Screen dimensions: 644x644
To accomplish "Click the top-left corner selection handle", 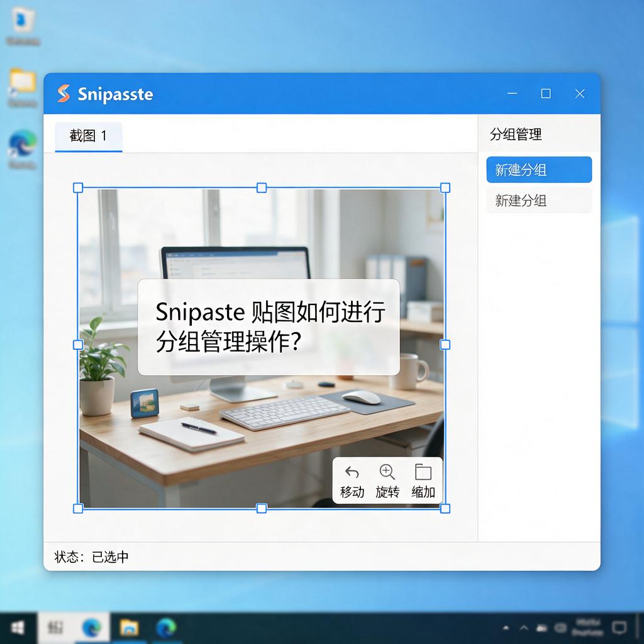I will coord(78,187).
